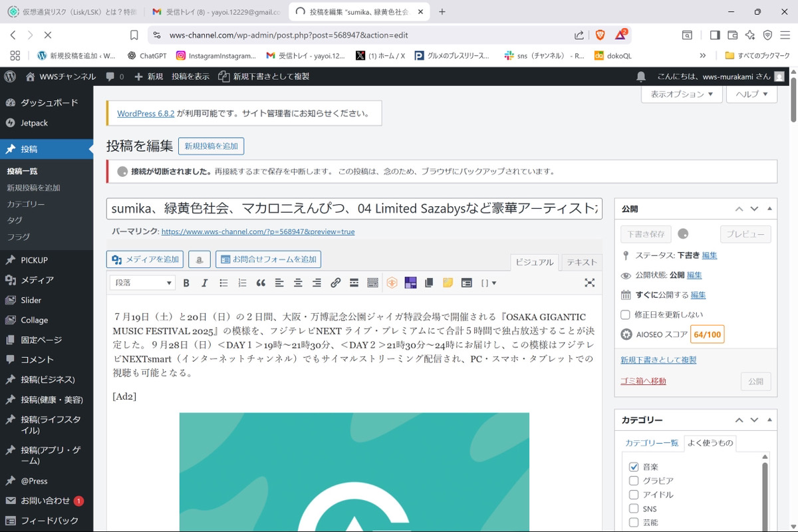Viewport: 798px width, 532px height.
Task: Open Brave Shields lion icon
Action: (x=600, y=35)
